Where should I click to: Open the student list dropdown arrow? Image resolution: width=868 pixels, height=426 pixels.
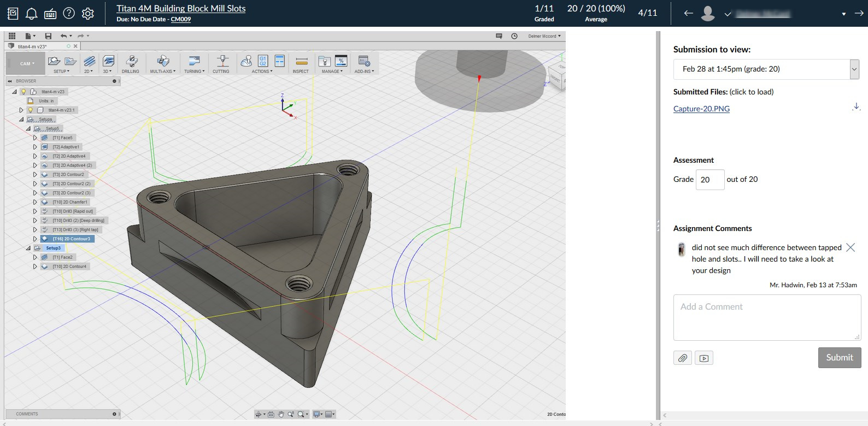point(843,14)
